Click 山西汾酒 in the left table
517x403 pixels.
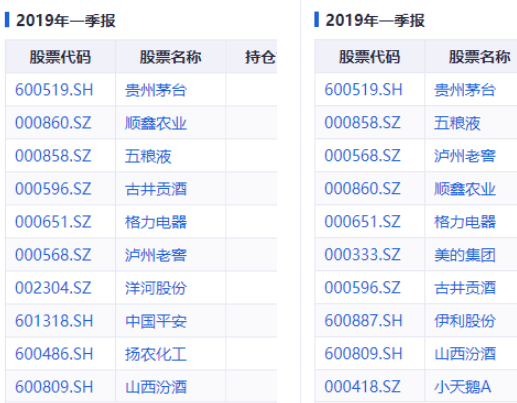(x=156, y=387)
